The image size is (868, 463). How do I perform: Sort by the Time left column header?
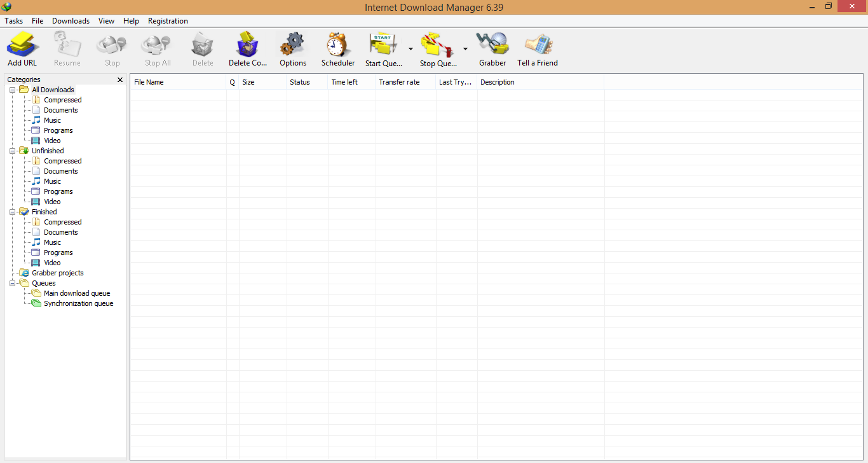point(351,82)
